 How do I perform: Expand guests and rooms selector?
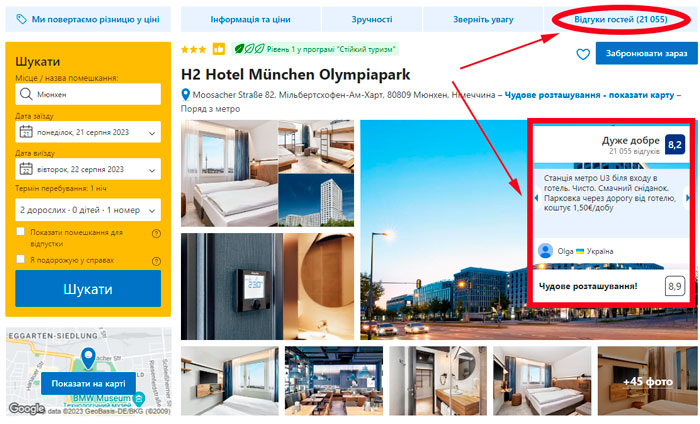[x=88, y=210]
